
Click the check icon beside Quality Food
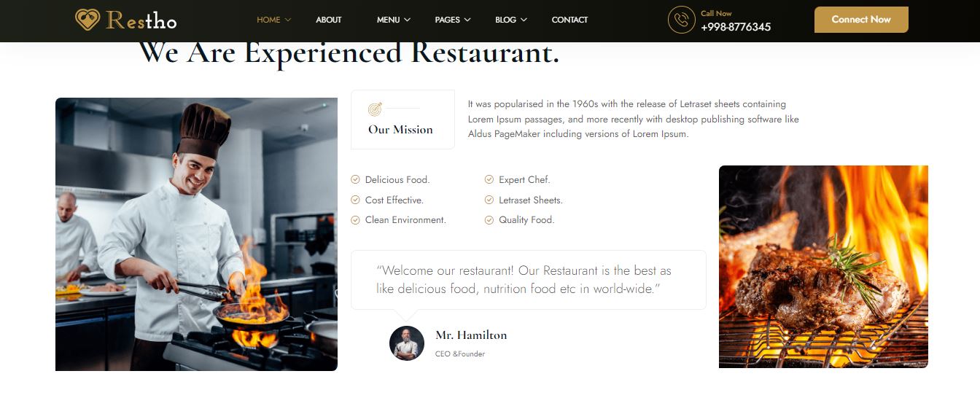pyautogui.click(x=489, y=219)
